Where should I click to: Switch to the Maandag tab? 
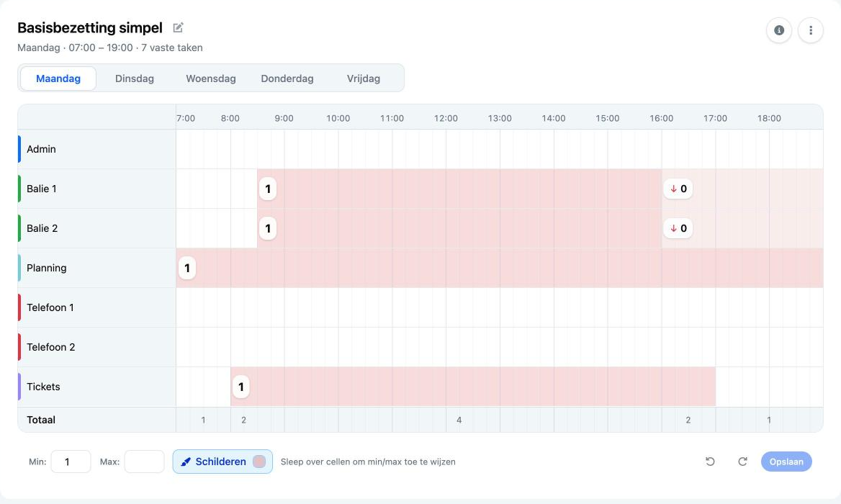58,78
